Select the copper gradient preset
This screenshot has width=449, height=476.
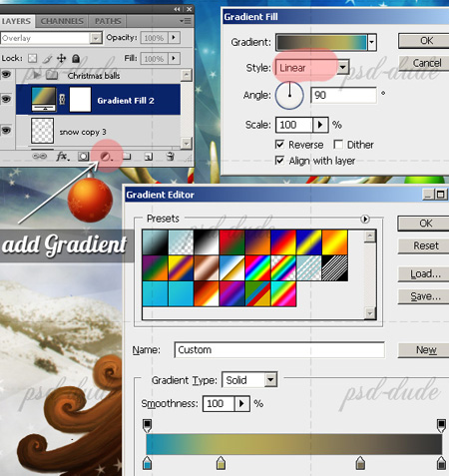(x=207, y=268)
